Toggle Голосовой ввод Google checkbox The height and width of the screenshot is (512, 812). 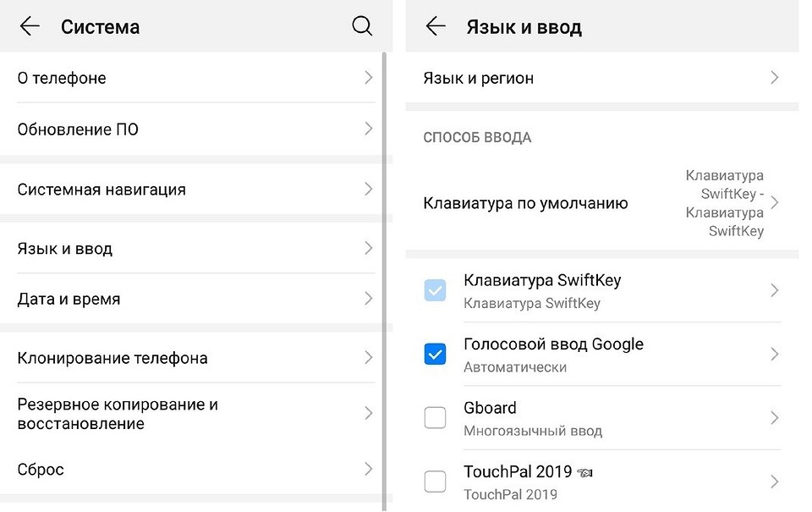(435, 355)
